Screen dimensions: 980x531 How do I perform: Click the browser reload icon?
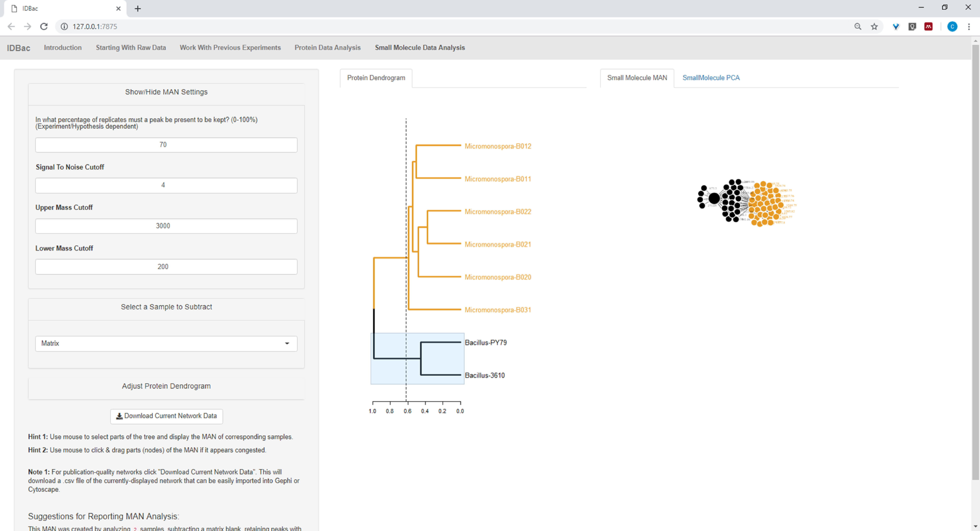click(x=44, y=26)
